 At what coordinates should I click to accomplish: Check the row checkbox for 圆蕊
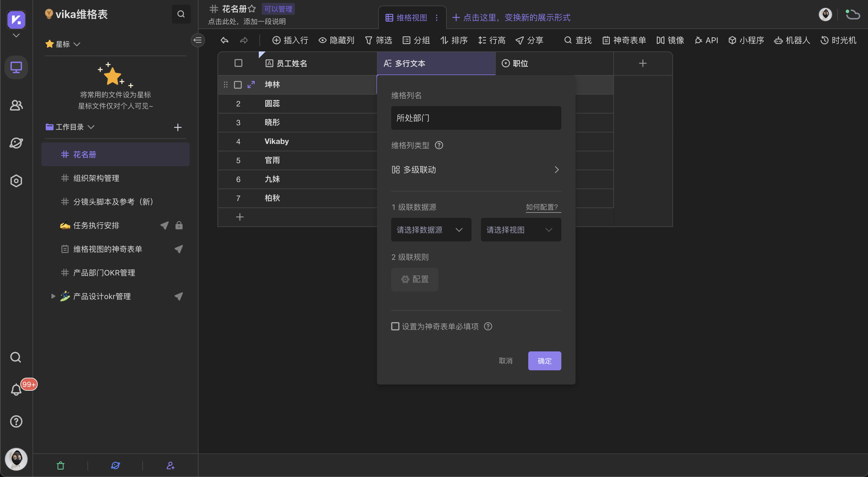[238, 103]
